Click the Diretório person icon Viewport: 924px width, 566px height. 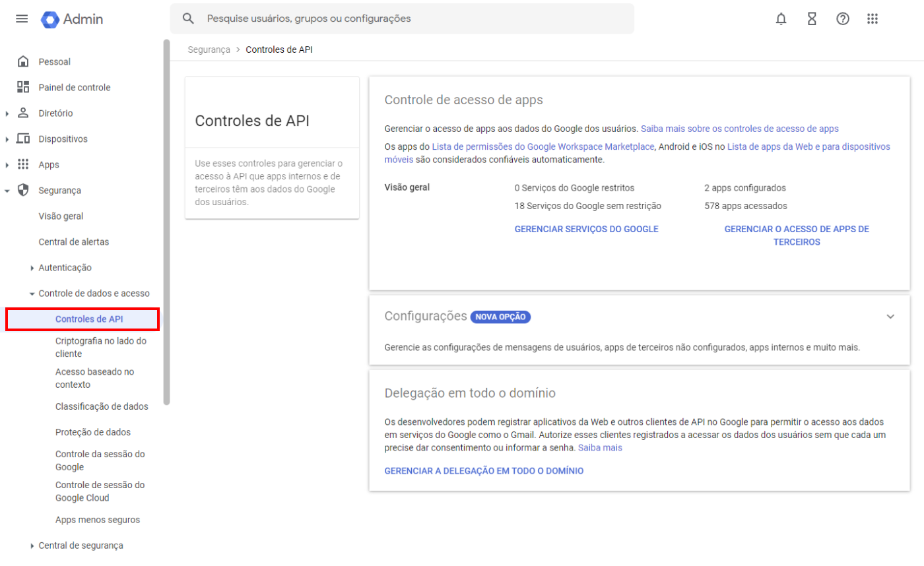tap(23, 113)
